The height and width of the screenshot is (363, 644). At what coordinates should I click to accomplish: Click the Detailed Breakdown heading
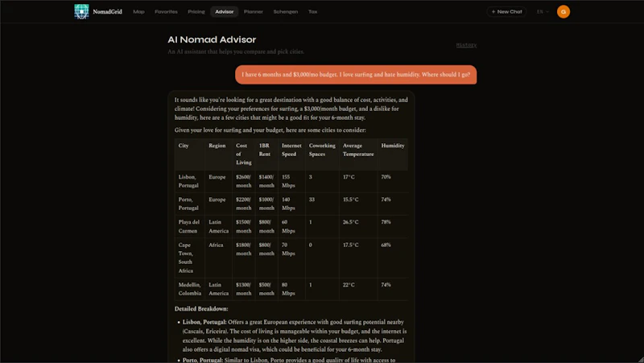pyautogui.click(x=201, y=309)
